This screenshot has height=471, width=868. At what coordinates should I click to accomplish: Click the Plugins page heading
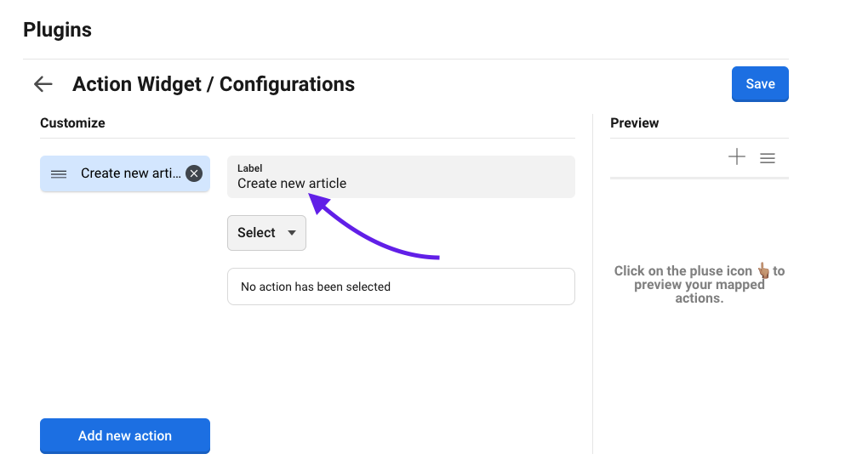57,31
